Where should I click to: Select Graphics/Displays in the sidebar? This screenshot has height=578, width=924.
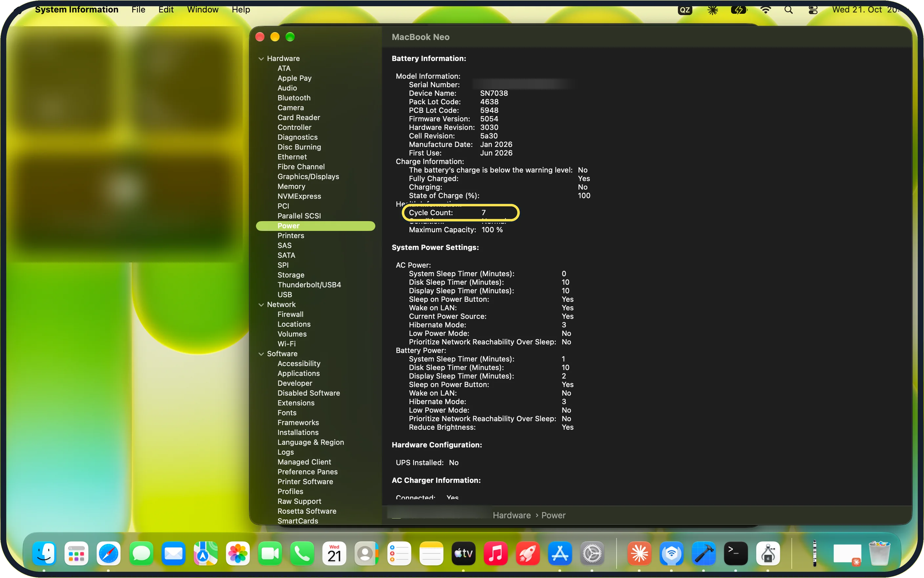tap(308, 176)
